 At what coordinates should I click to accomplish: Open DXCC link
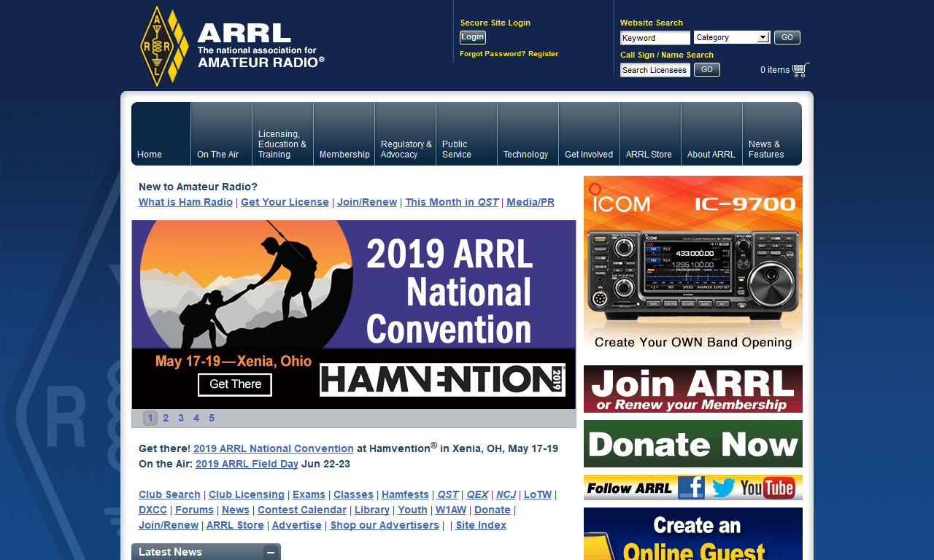153,510
